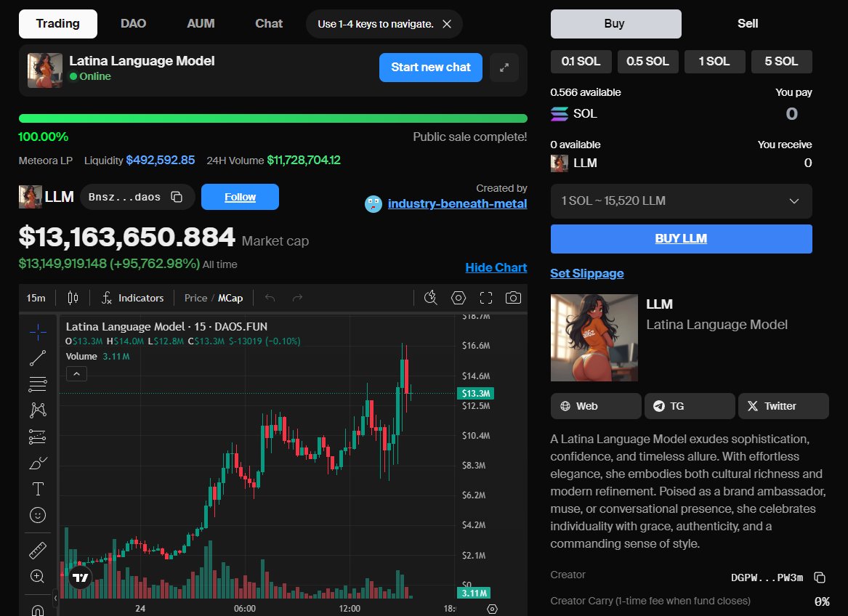Image resolution: width=848 pixels, height=616 pixels.
Task: Take a chart snapshot camera icon
Action: (x=513, y=298)
